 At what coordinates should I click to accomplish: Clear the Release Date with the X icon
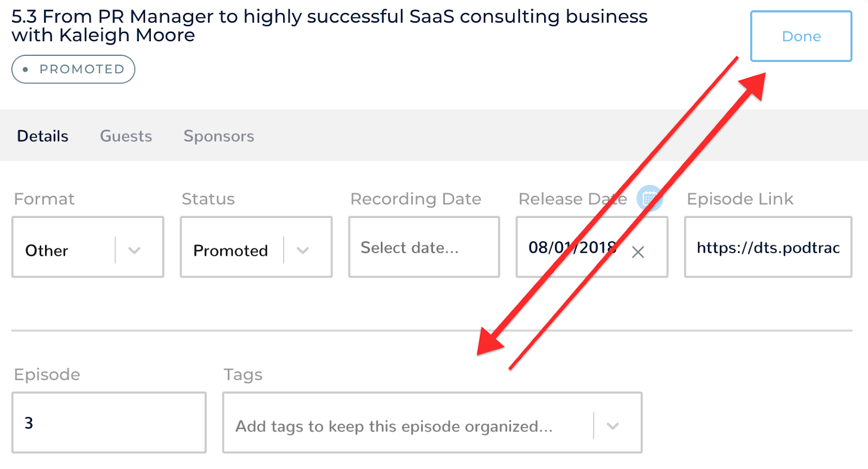[x=638, y=252]
